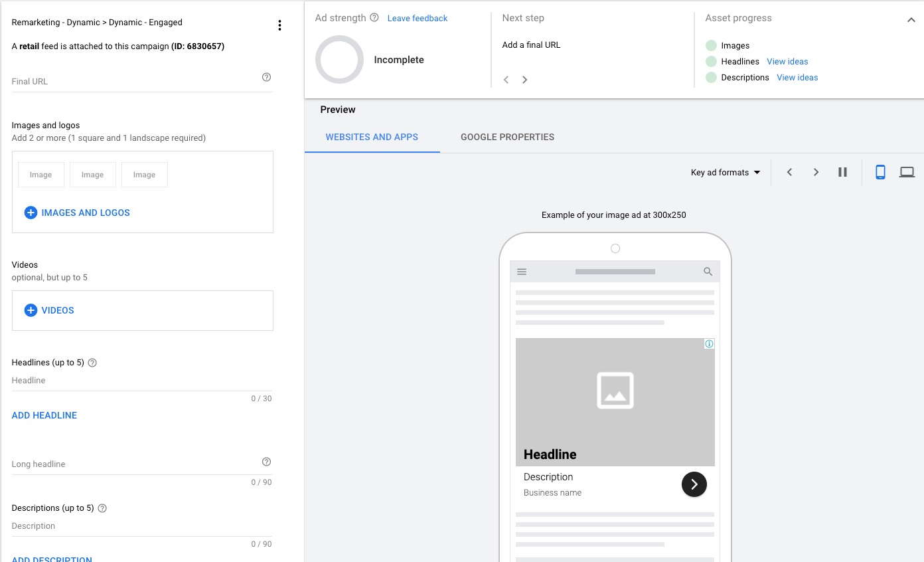Click Leave feedback link

tap(418, 19)
